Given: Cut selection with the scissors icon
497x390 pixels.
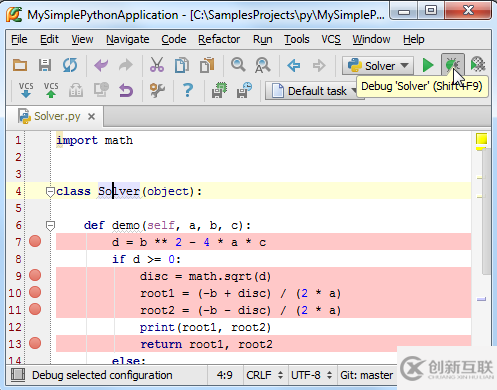Looking at the screenshot, I should click(x=157, y=65).
